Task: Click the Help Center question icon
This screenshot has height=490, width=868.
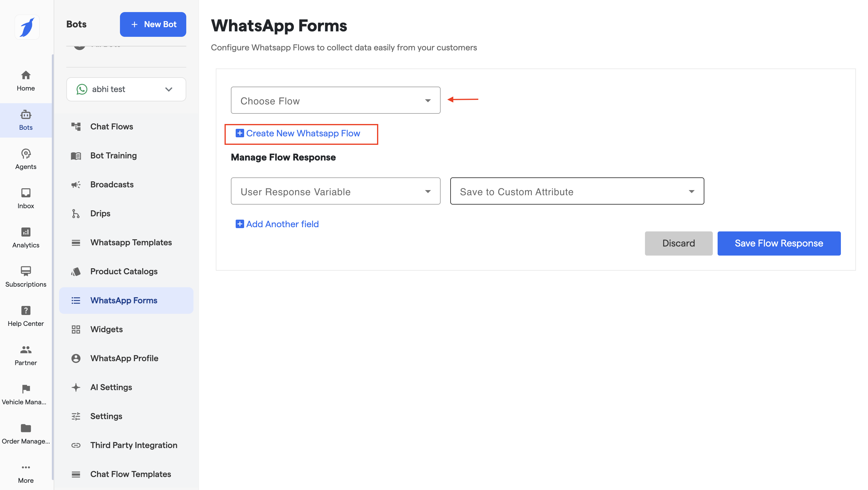Action: pos(26,310)
